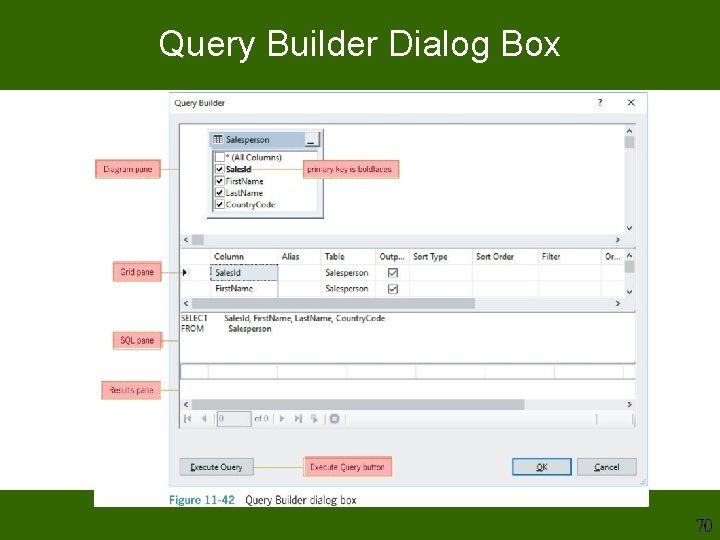Image resolution: width=720 pixels, height=540 pixels.
Task: Click the row selector arrow for SalesId
Action: [x=185, y=273]
